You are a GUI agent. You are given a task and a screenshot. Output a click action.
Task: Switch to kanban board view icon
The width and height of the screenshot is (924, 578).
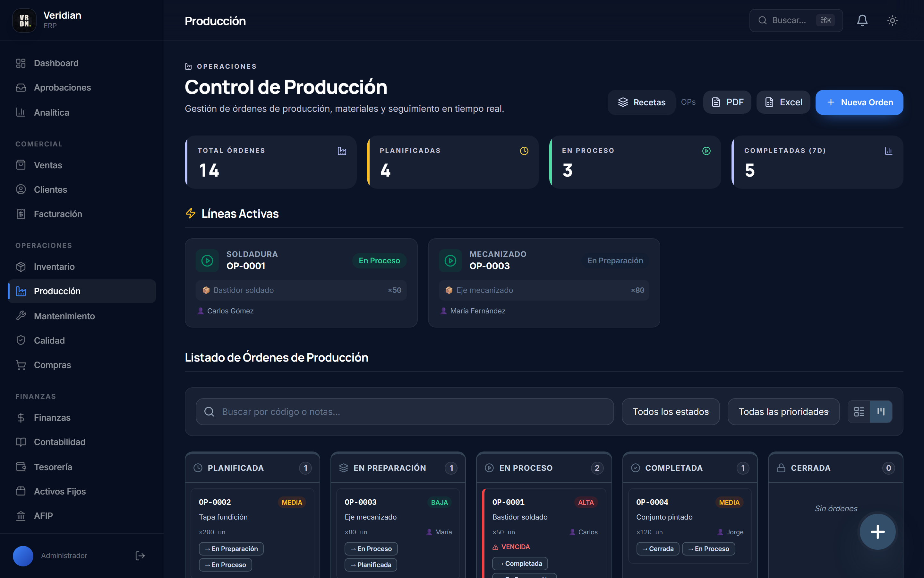tap(881, 412)
